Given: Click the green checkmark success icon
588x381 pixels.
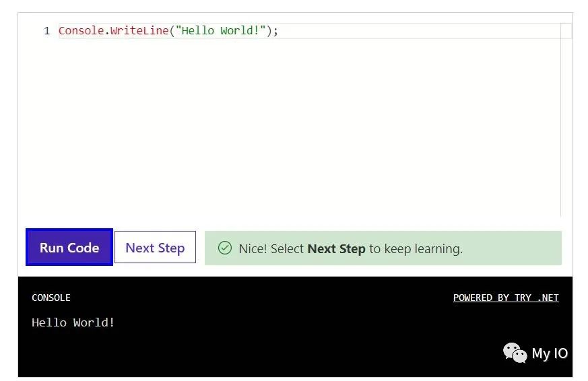Looking at the screenshot, I should coord(225,248).
